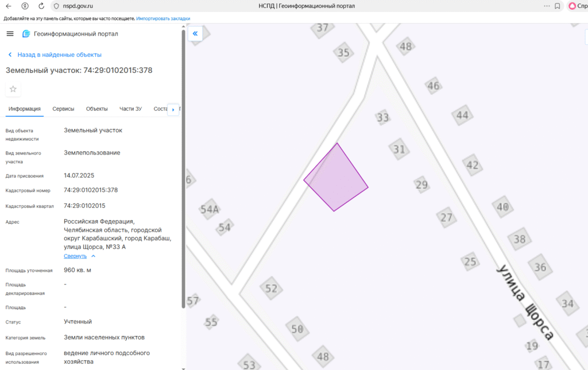Click the status value Учтенный
588x370 pixels.
point(78,322)
